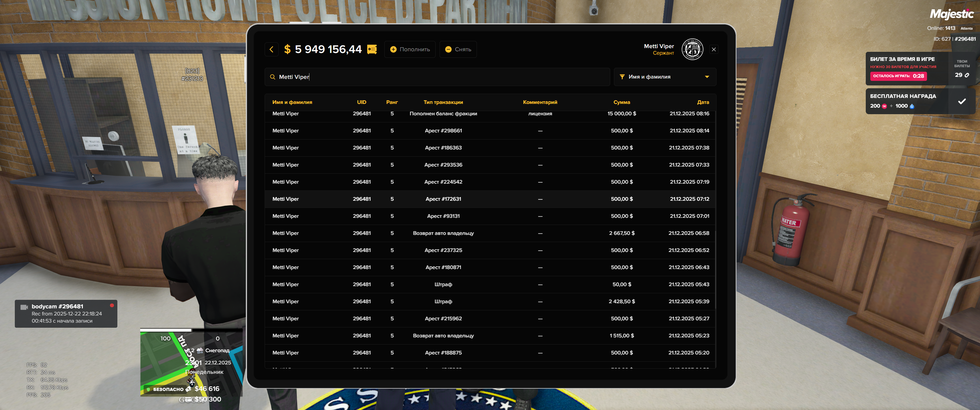980x410 pixels.
Task: Click the back arrow button
Action: 271,50
